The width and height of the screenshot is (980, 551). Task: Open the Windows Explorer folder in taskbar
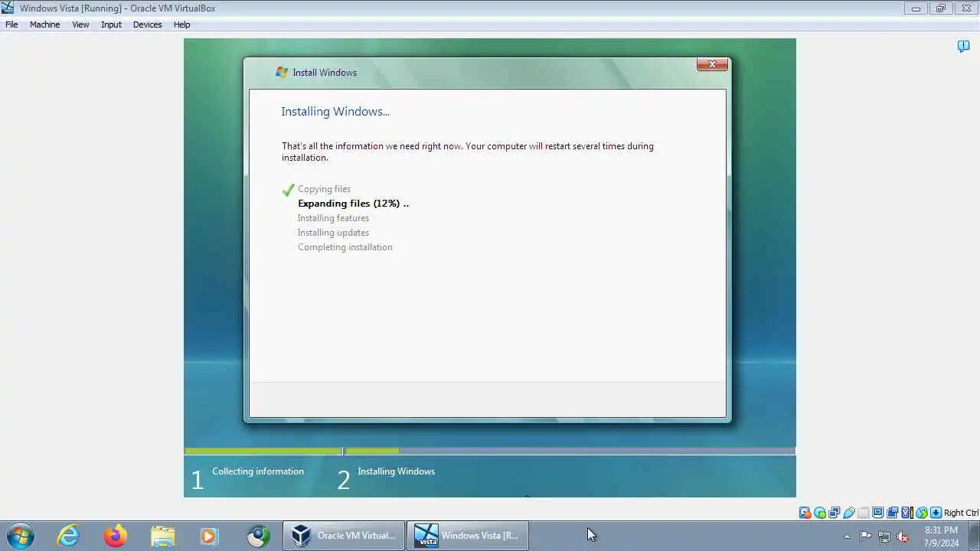click(x=163, y=536)
